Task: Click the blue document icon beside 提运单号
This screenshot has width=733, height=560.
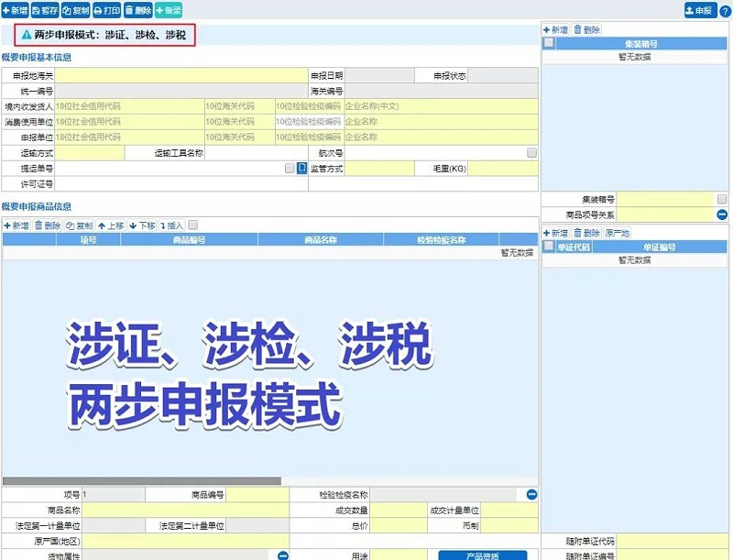Action: coord(301,169)
